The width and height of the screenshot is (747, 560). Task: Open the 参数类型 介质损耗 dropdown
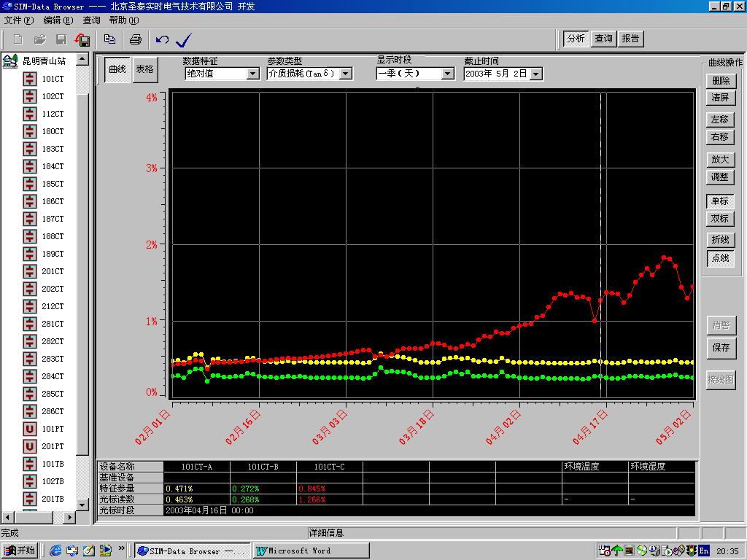point(347,74)
